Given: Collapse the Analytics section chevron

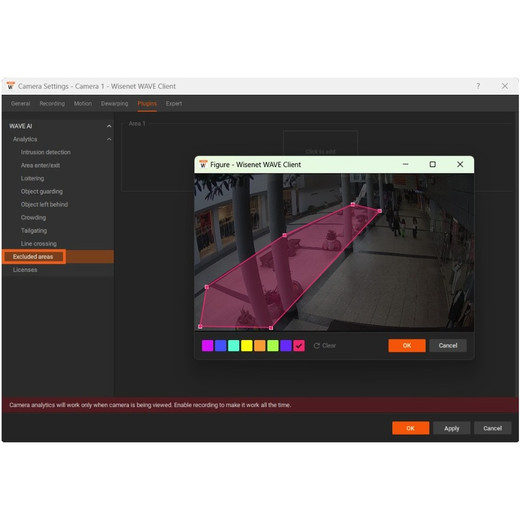Looking at the screenshot, I should [109, 139].
